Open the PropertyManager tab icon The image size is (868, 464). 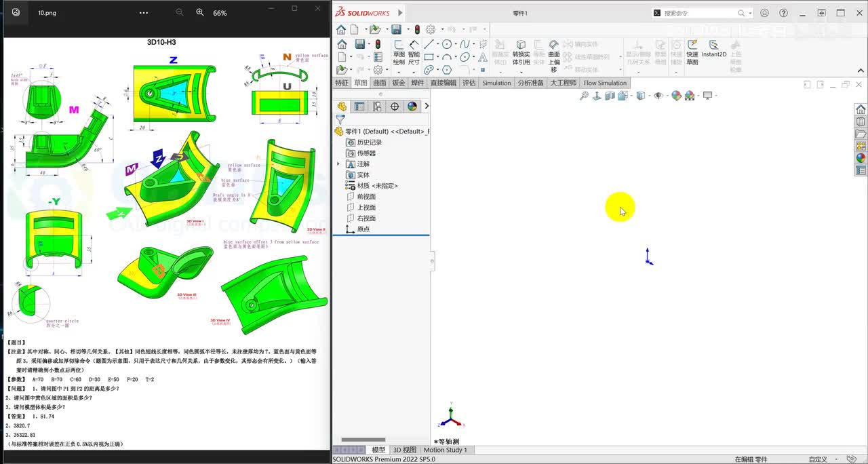(x=359, y=107)
